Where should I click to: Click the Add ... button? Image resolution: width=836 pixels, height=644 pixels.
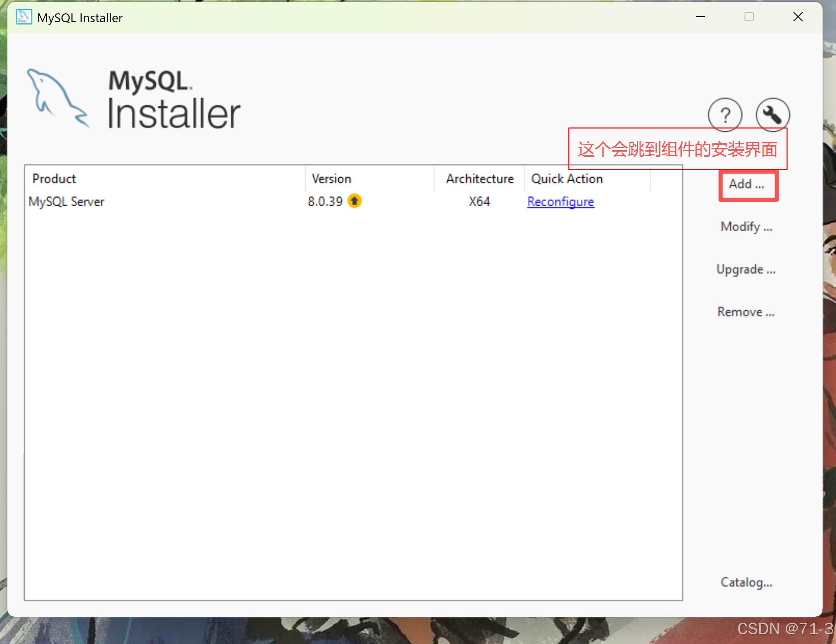click(x=748, y=184)
